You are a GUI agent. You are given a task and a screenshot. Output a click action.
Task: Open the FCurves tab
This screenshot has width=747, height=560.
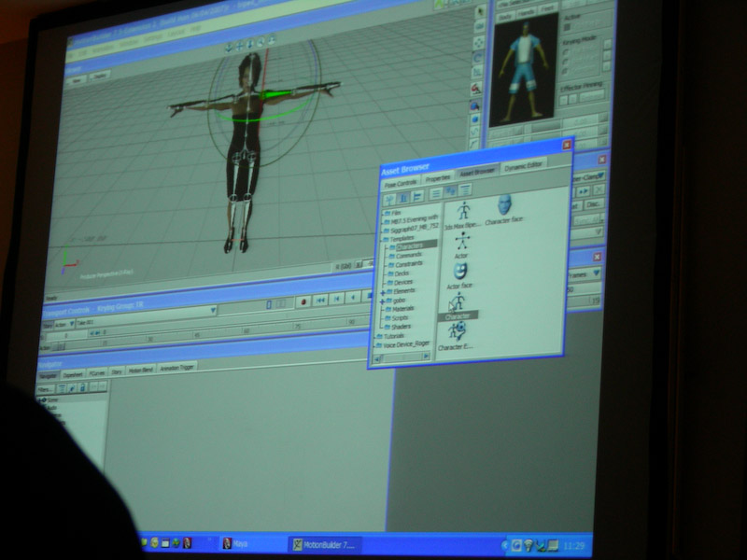pos(97,373)
